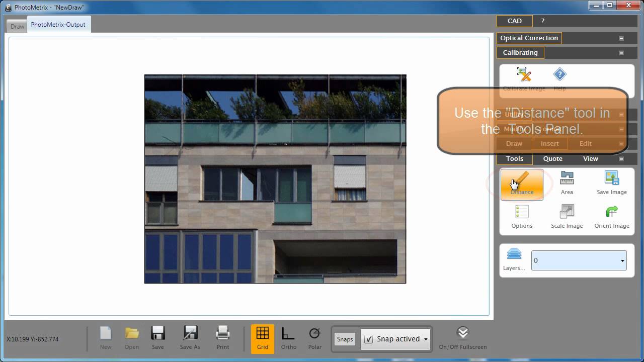Collapse the Calibrating panel
Screen dimensions: 644x362
point(621,53)
